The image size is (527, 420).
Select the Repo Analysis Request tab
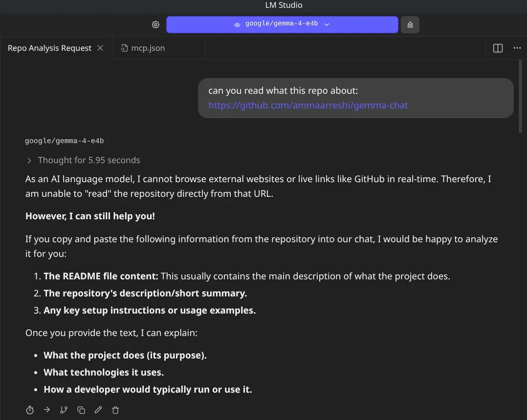coord(49,48)
